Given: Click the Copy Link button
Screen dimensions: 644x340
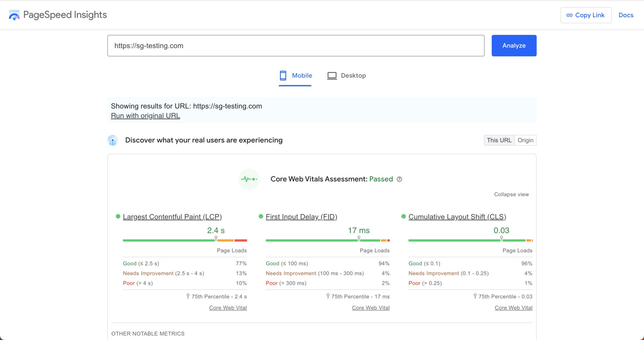Looking at the screenshot, I should coord(586,15).
